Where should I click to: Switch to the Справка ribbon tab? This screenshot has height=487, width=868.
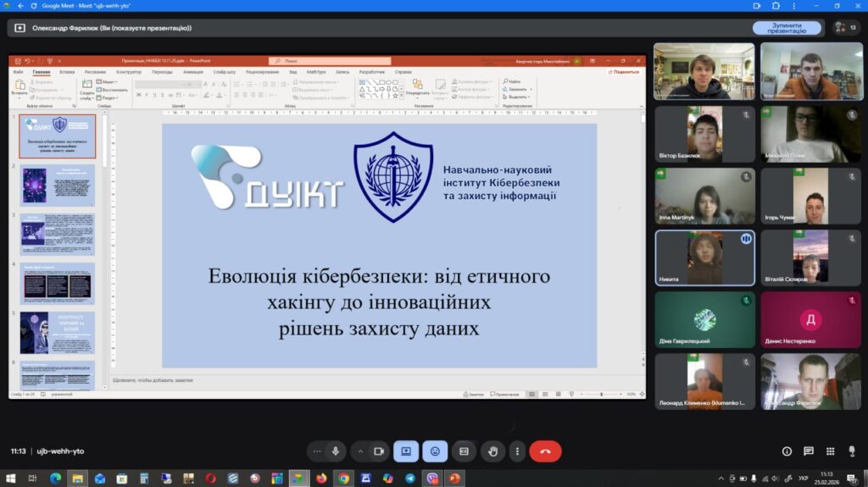coord(403,72)
